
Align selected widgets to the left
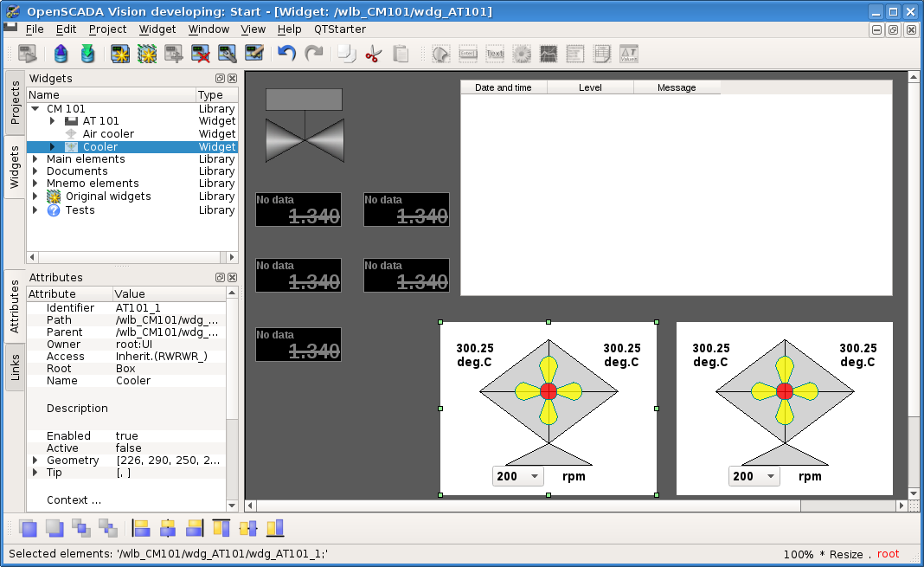141,527
